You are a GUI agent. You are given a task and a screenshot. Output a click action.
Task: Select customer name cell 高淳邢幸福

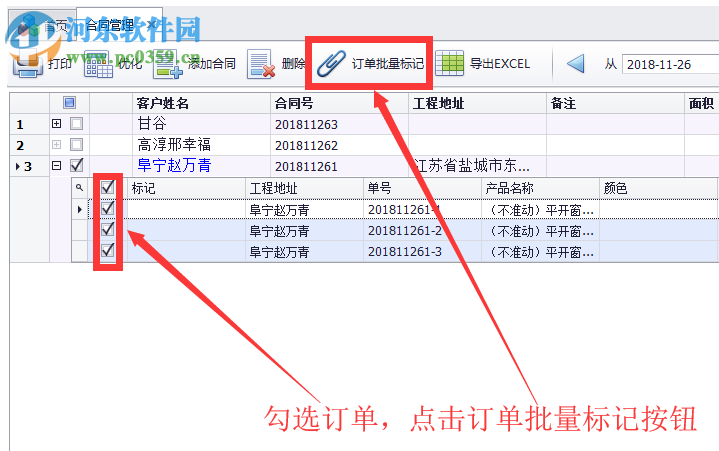(201, 145)
